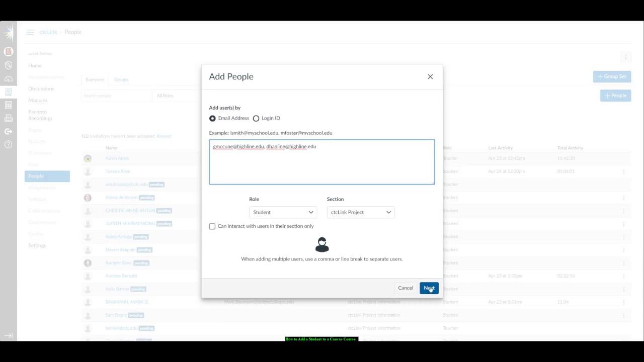Click the Name column header
Viewport: 644px width, 362px height.
coord(111,148)
